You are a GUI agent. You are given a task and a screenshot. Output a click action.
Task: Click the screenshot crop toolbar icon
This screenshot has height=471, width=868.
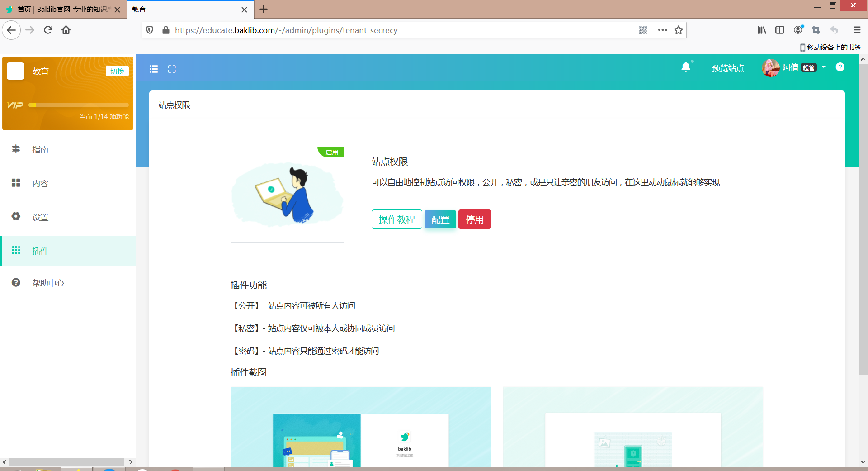click(816, 30)
